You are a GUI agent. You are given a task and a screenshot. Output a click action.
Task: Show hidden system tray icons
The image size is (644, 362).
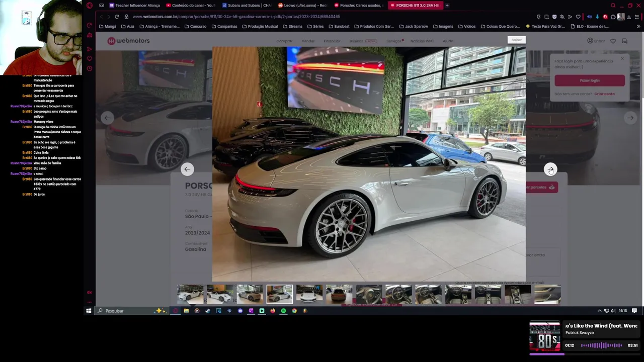pyautogui.click(x=599, y=311)
